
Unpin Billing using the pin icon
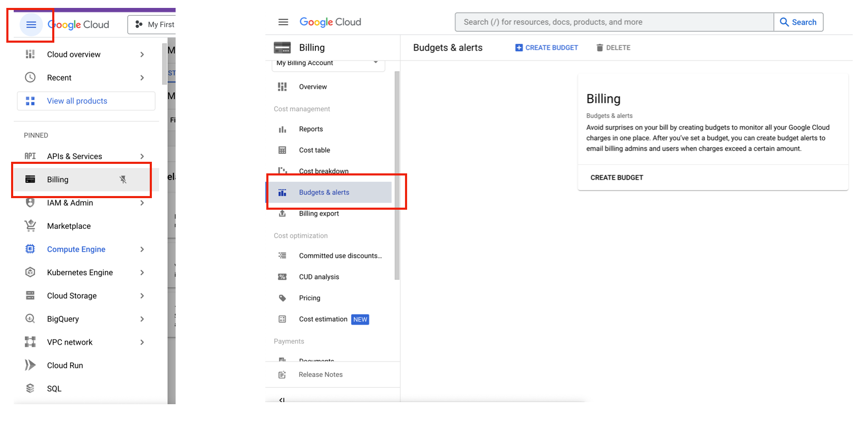click(123, 180)
